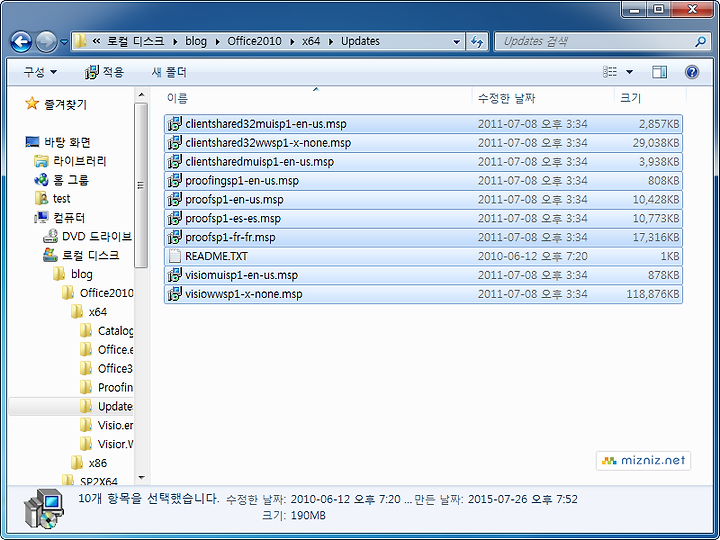Click blog segment in address bar
The image size is (720, 540).
coord(196,41)
